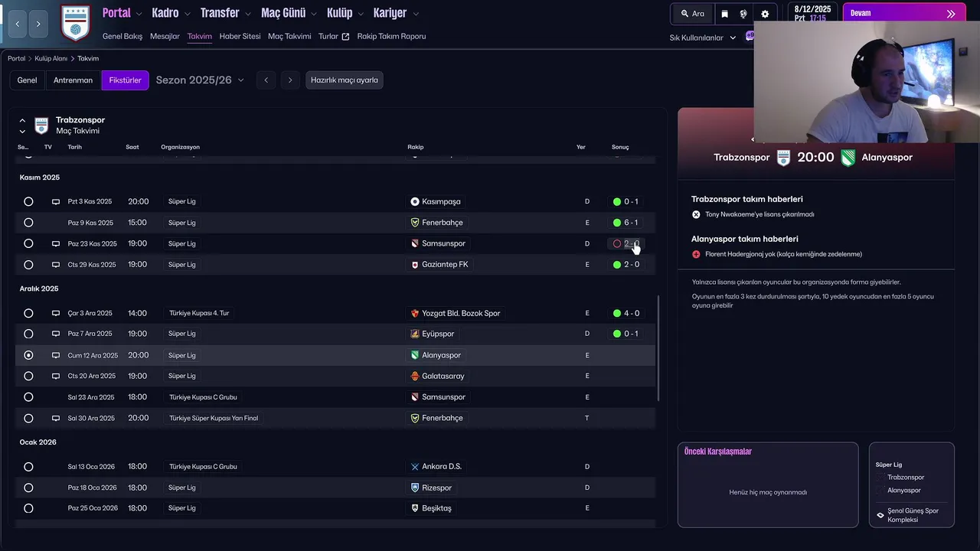Click injury icon beside Florent Hadergjonaj
980x551 pixels.
[x=696, y=254]
